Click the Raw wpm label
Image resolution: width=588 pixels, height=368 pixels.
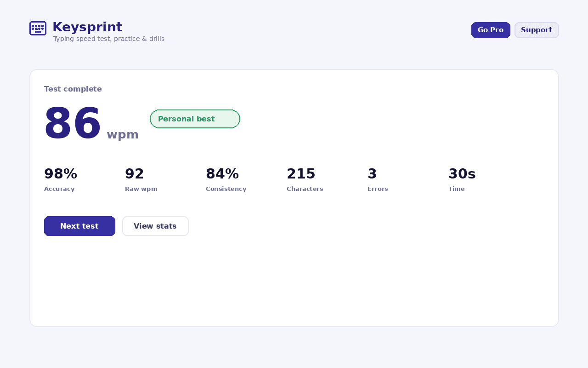[141, 189]
